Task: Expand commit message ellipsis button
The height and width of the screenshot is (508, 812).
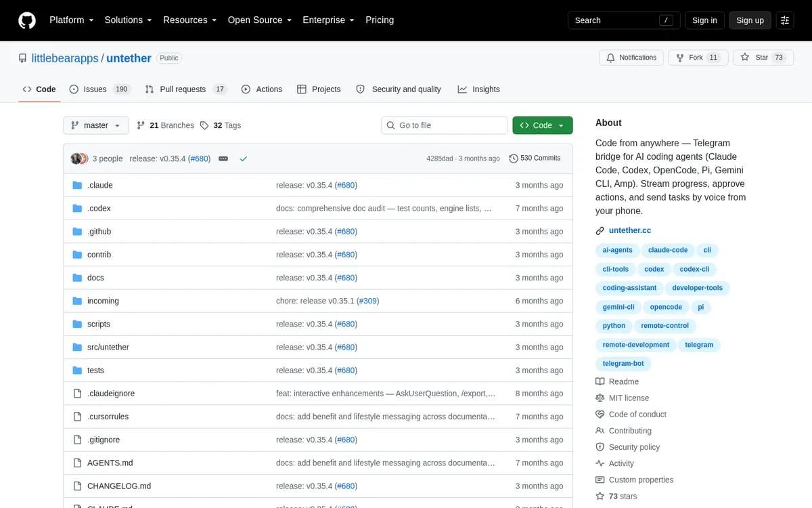Action: (x=223, y=158)
